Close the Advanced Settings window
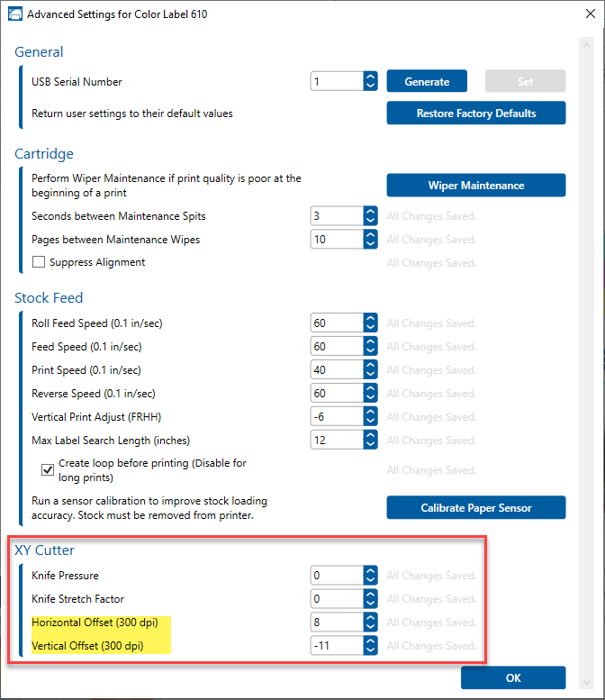This screenshot has width=605, height=700. tap(591, 14)
